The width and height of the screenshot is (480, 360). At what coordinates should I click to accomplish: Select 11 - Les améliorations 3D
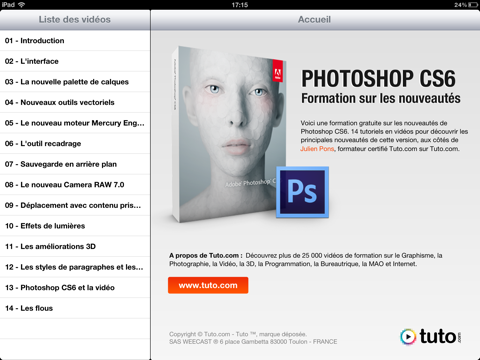[75, 247]
